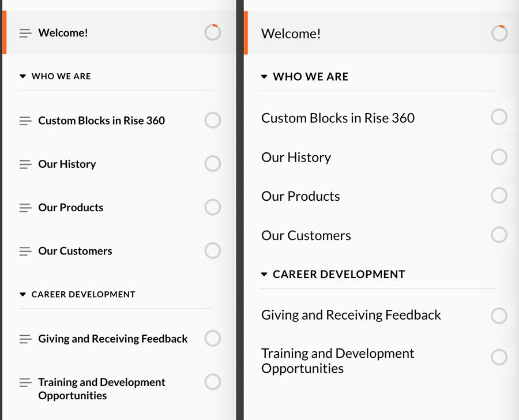The width and height of the screenshot is (519, 420).
Task: Click Our History completion circle in the left panel
Action: point(212,164)
